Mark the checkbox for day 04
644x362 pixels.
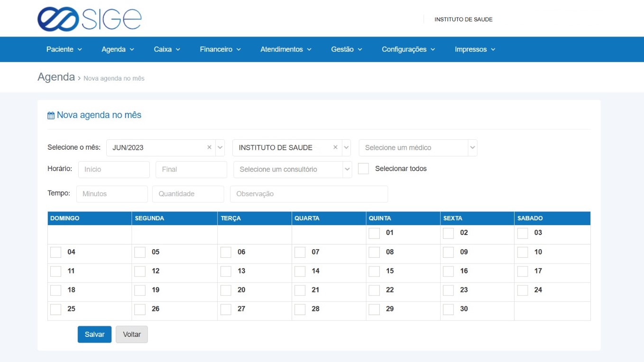[x=55, y=252]
